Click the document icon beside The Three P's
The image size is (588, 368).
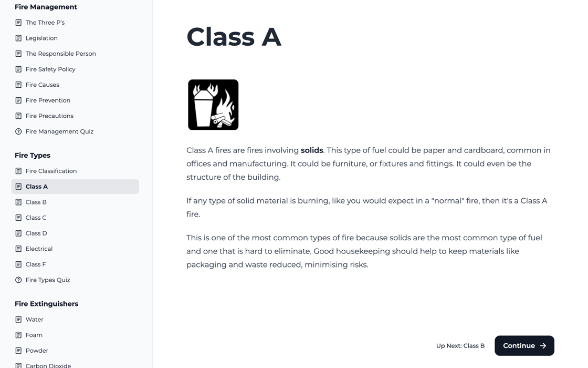(x=19, y=22)
